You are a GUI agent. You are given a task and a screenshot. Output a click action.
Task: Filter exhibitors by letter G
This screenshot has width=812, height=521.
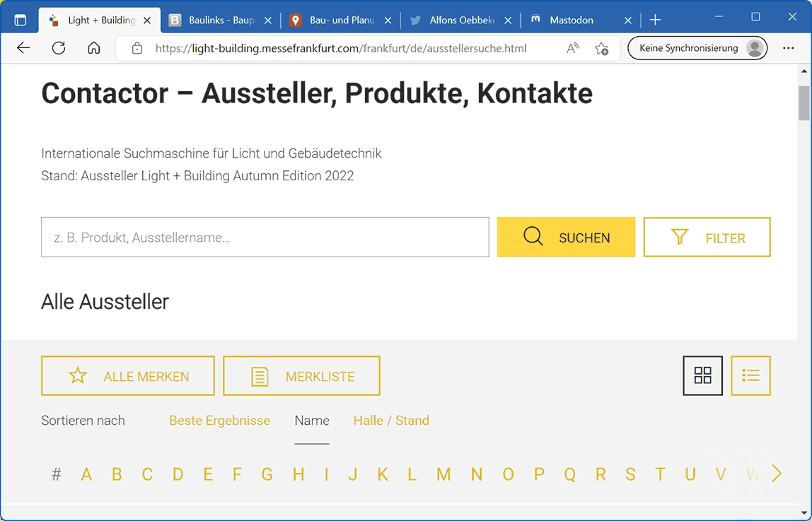[x=267, y=474]
